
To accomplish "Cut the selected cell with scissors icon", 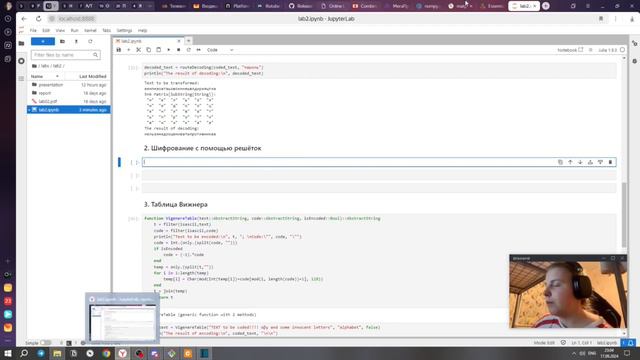I will [x=138, y=50].
